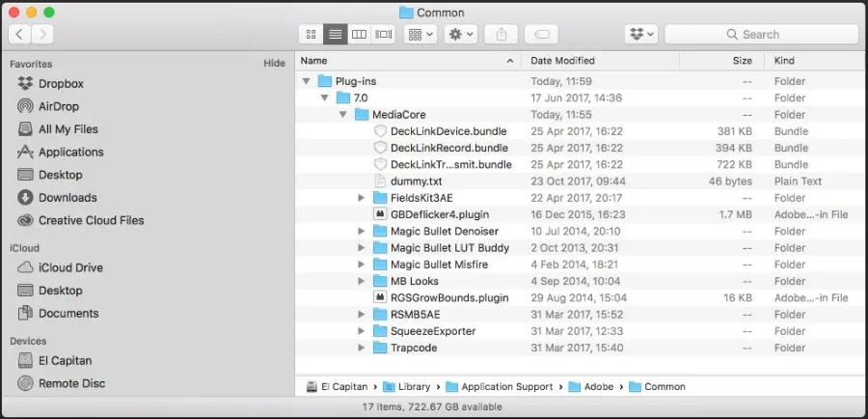Click Application Support in path bar
This screenshot has width=868, height=419.
[500, 387]
